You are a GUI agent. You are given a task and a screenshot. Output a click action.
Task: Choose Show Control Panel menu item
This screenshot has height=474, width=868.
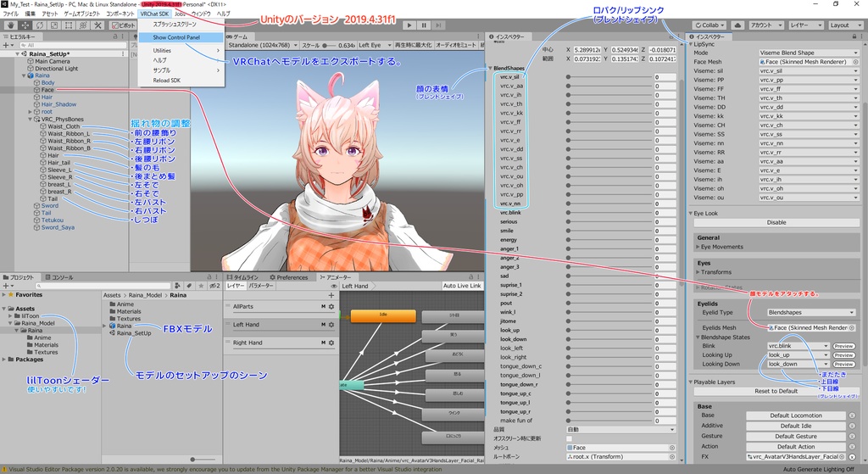click(x=181, y=37)
